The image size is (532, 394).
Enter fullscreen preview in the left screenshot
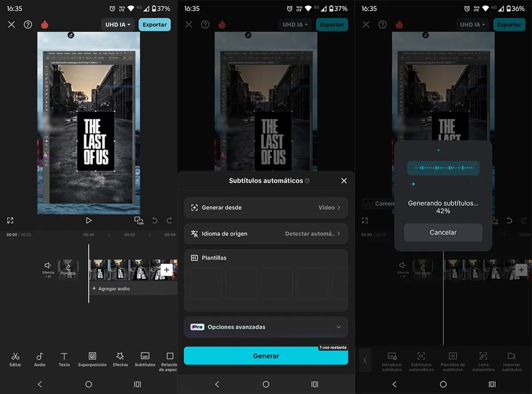coord(10,220)
